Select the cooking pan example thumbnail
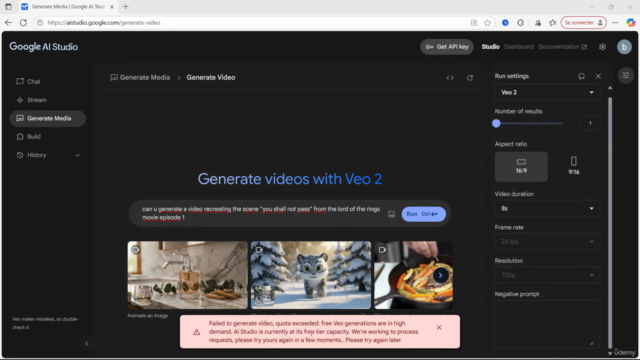The width and height of the screenshot is (640, 360). point(413,275)
